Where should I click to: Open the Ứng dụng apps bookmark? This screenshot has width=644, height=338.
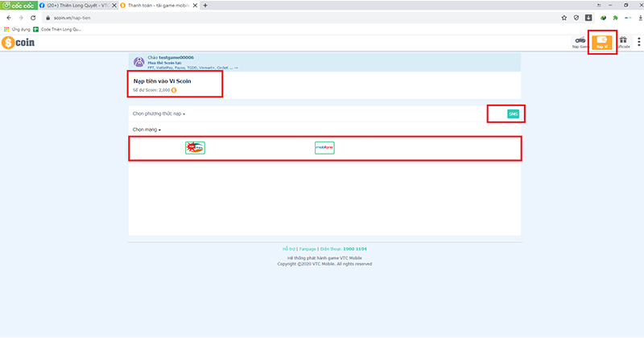17,29
